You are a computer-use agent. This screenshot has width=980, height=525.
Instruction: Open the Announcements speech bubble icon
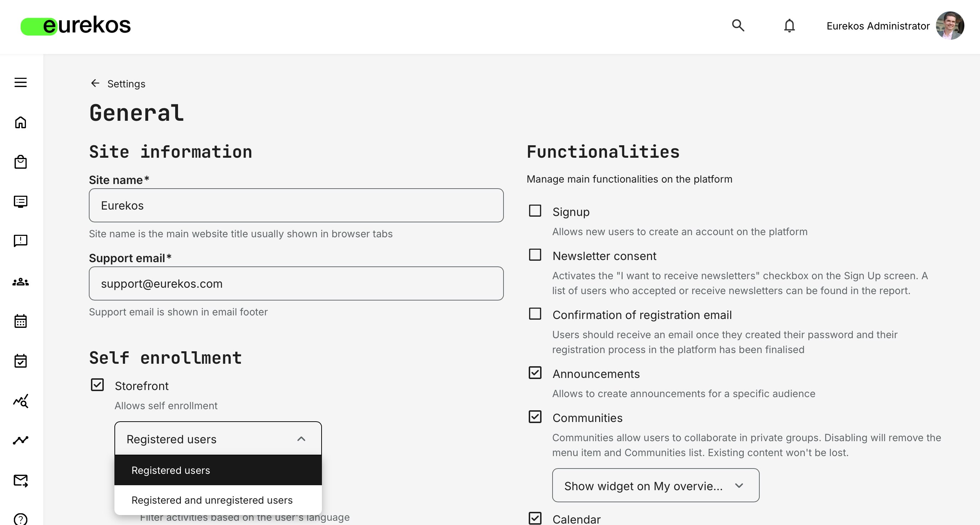tap(21, 241)
